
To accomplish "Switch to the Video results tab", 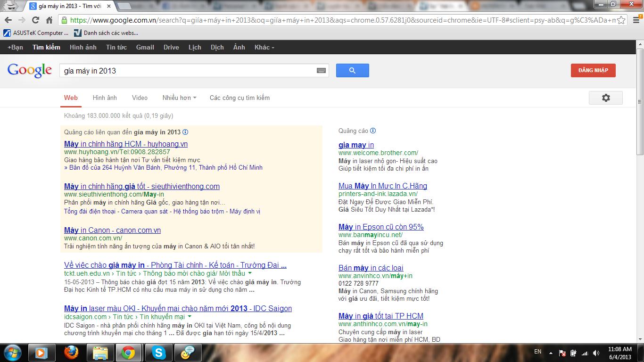I will (x=140, y=98).
